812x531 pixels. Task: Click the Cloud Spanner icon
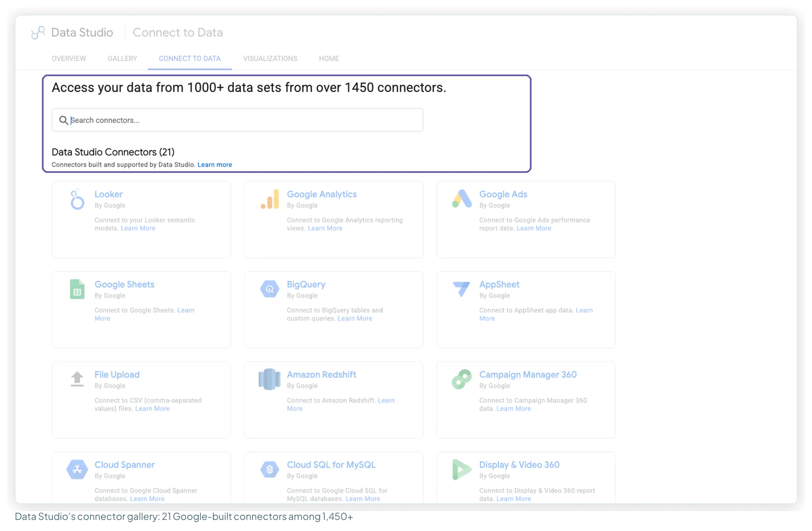tap(77, 469)
